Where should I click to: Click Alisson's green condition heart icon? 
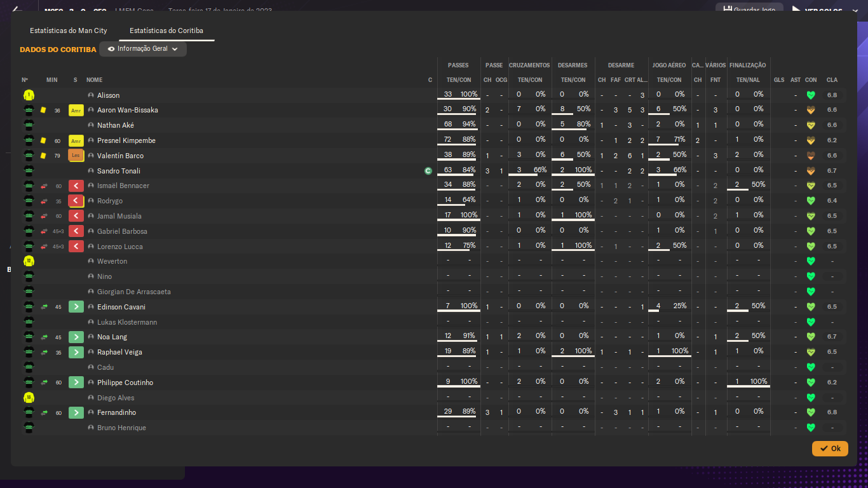[811, 95]
